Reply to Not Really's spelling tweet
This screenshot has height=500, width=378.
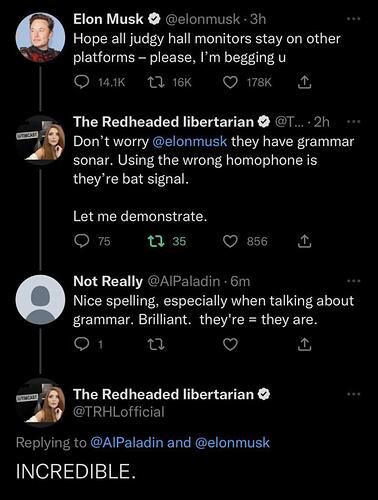81,344
